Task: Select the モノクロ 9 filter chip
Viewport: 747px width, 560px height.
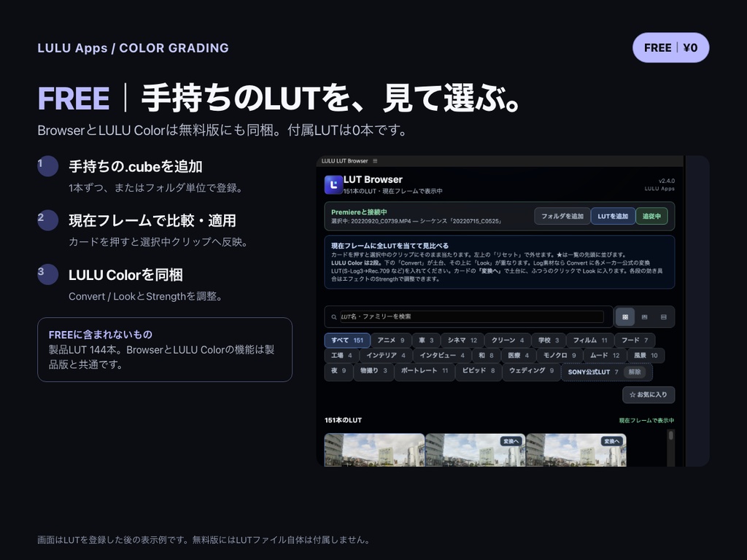Action: pyautogui.click(x=560, y=356)
